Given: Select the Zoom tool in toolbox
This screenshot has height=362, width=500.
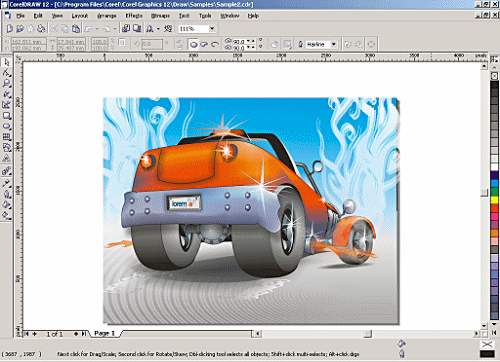Looking at the screenshot, I should point(7,83).
